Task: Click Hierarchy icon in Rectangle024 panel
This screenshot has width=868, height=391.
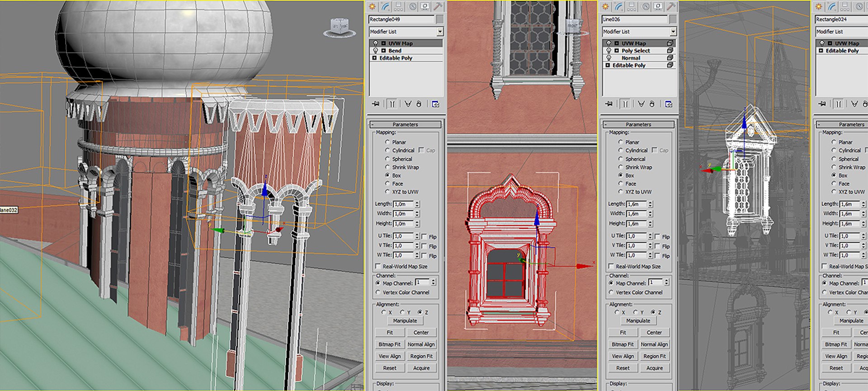Action: coord(845,6)
